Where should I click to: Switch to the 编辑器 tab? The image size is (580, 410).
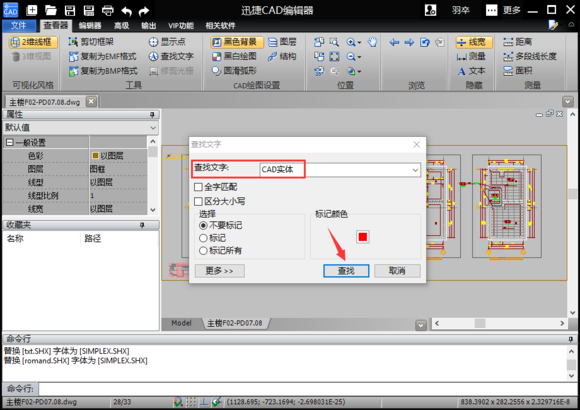[90, 26]
